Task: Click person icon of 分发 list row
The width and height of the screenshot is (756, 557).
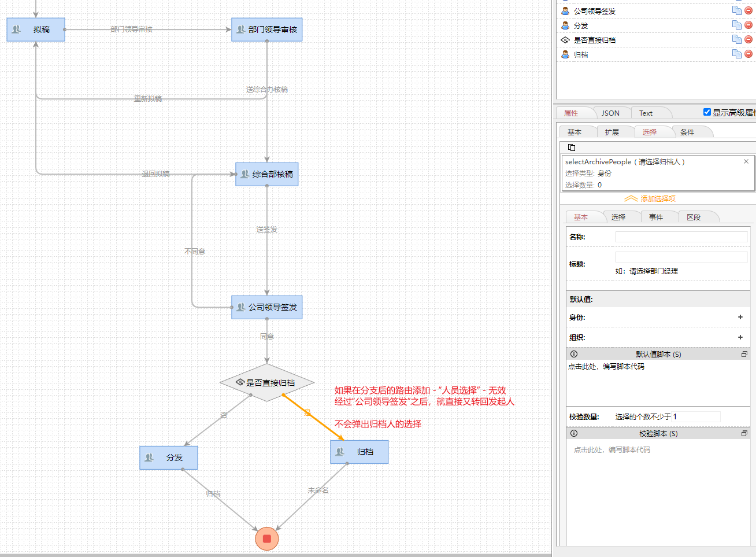Action: point(565,25)
